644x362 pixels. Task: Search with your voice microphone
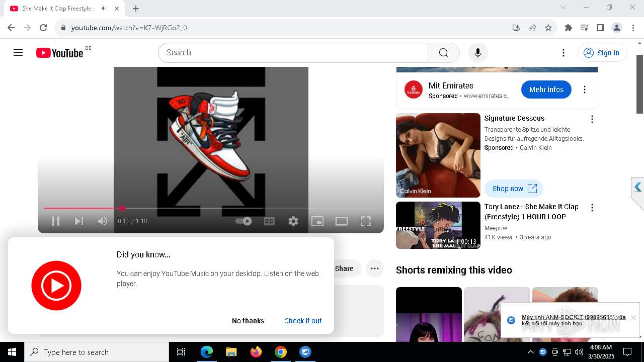click(478, 53)
